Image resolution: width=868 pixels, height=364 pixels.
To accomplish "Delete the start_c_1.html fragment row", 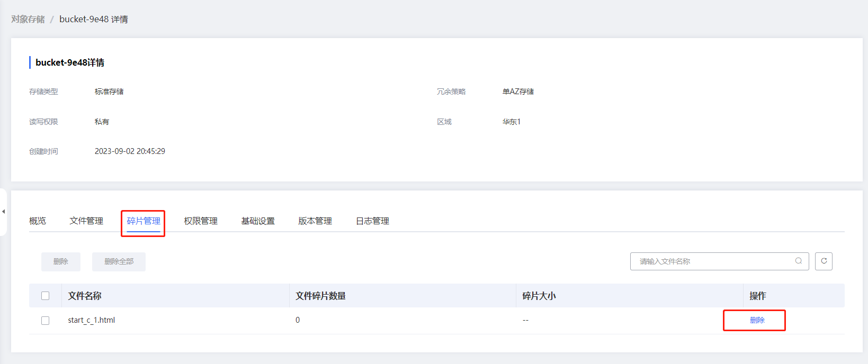I will pos(757,320).
